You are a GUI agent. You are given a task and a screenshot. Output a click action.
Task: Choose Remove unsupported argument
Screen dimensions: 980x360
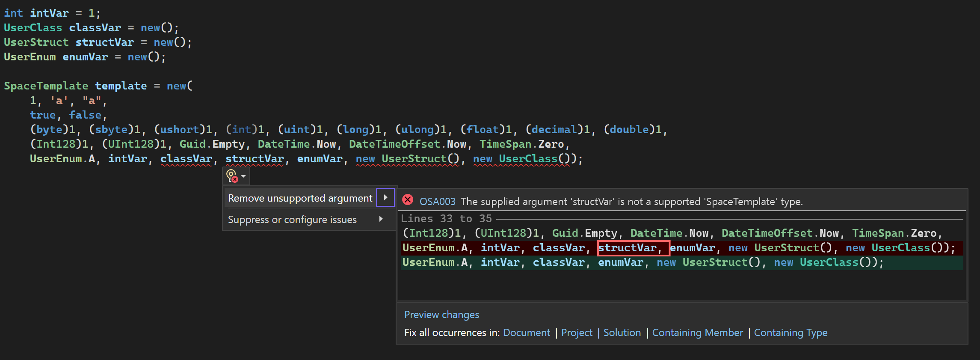pos(300,198)
